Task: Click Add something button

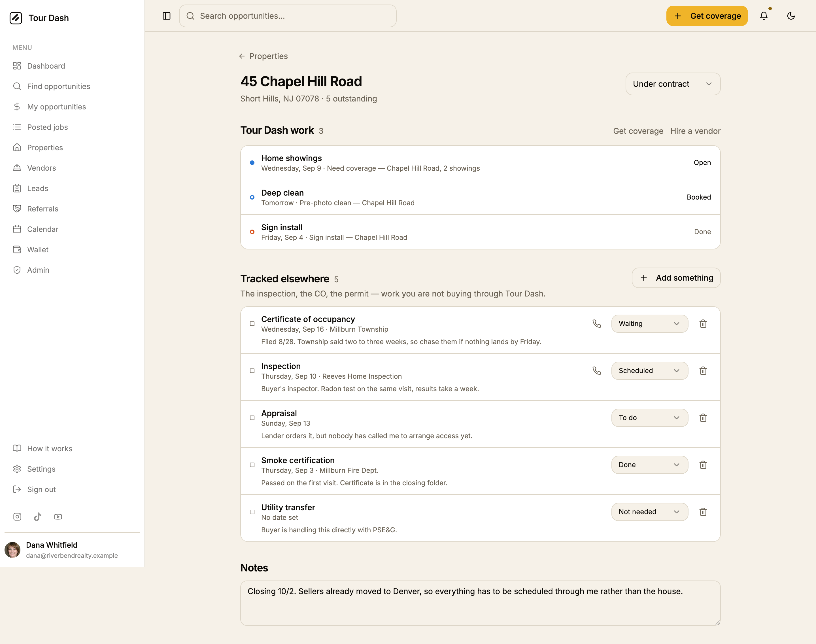Action: (x=676, y=278)
